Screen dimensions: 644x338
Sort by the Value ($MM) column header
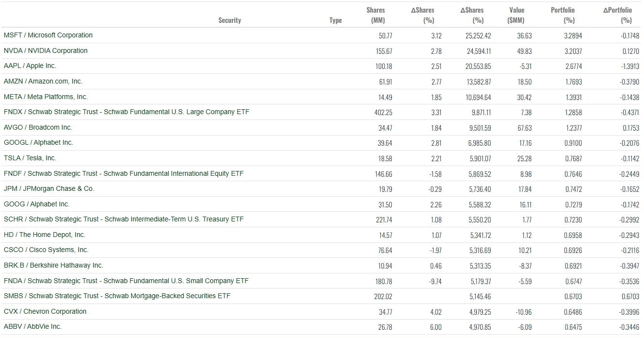click(x=516, y=15)
